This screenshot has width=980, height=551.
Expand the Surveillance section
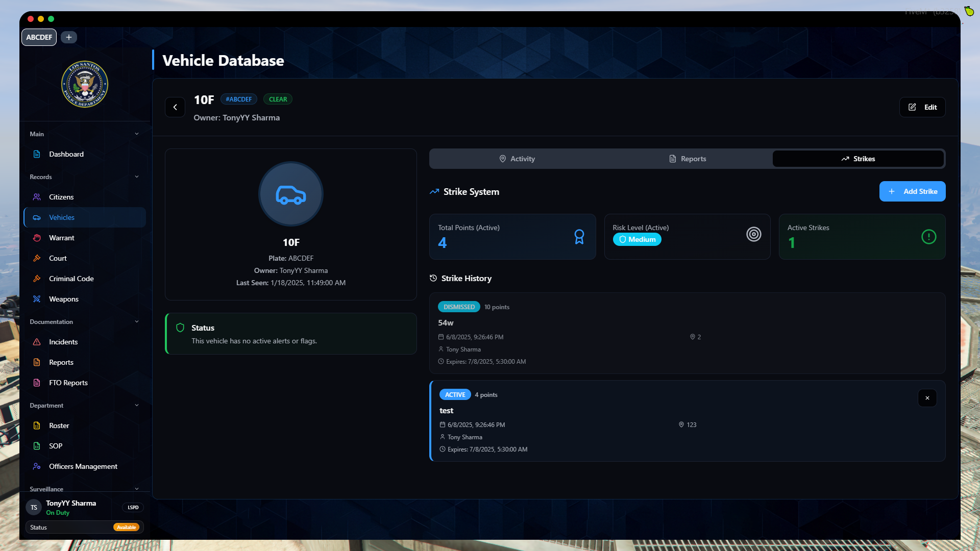tap(136, 489)
